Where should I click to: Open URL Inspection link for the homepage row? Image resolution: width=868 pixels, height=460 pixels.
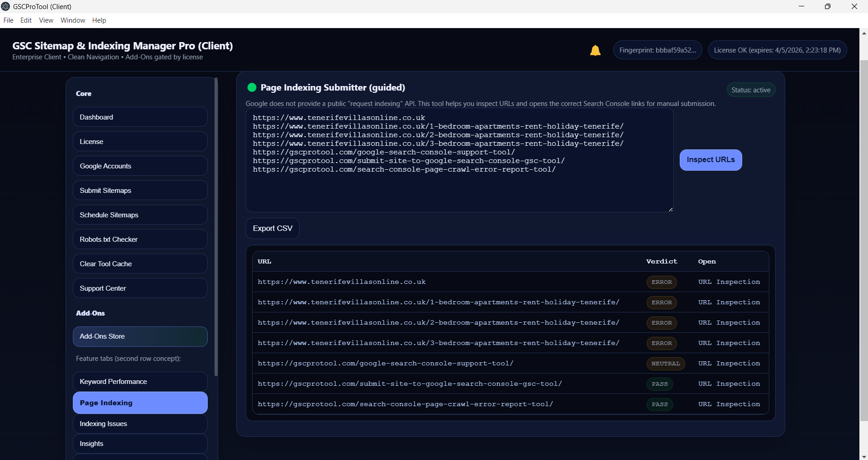(x=729, y=282)
